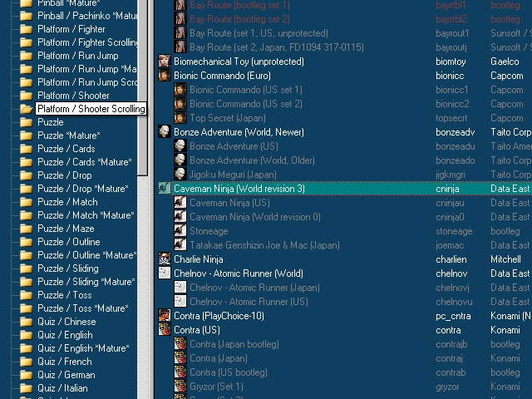Click the Platform / Fighter folder icon
This screenshot has width=532, height=399.
(26, 29)
